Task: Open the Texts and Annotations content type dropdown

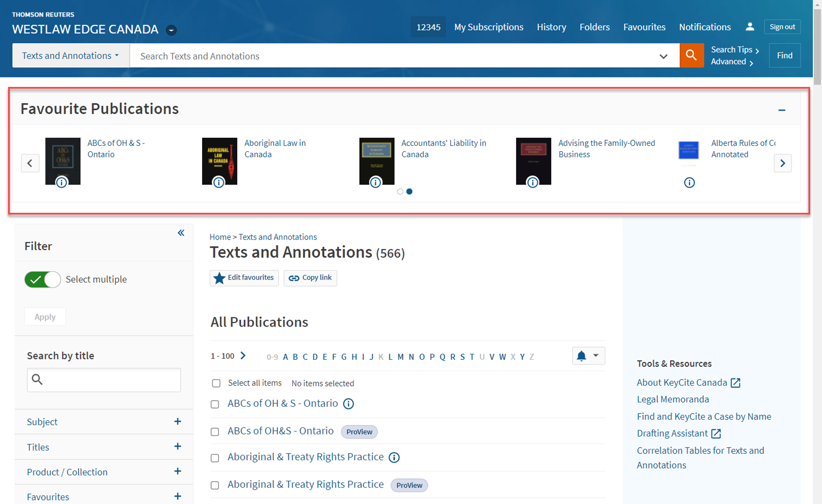Action: point(71,55)
